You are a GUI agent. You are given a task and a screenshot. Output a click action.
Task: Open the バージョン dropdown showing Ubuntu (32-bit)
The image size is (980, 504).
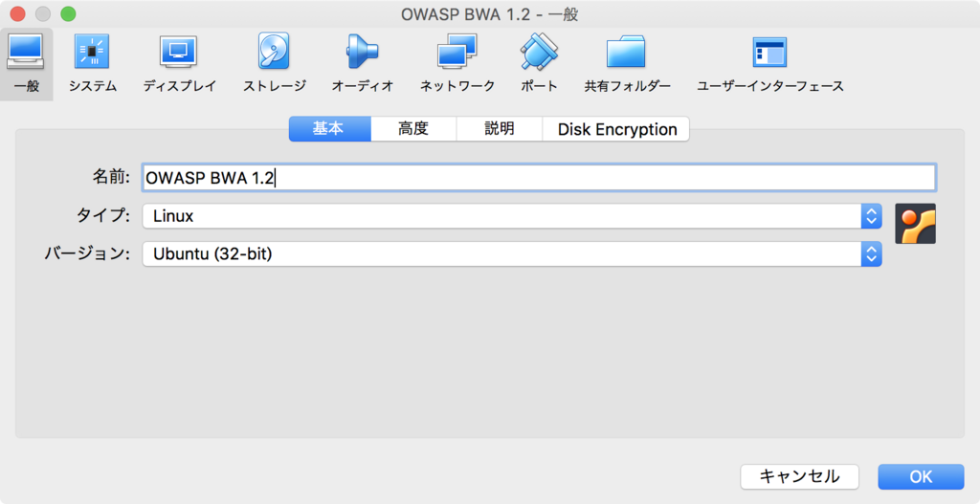pyautogui.click(x=512, y=254)
